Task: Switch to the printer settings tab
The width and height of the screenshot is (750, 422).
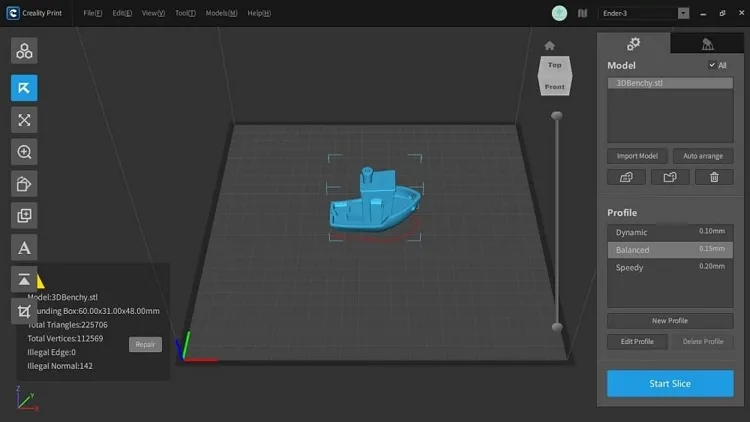Action: (707, 44)
